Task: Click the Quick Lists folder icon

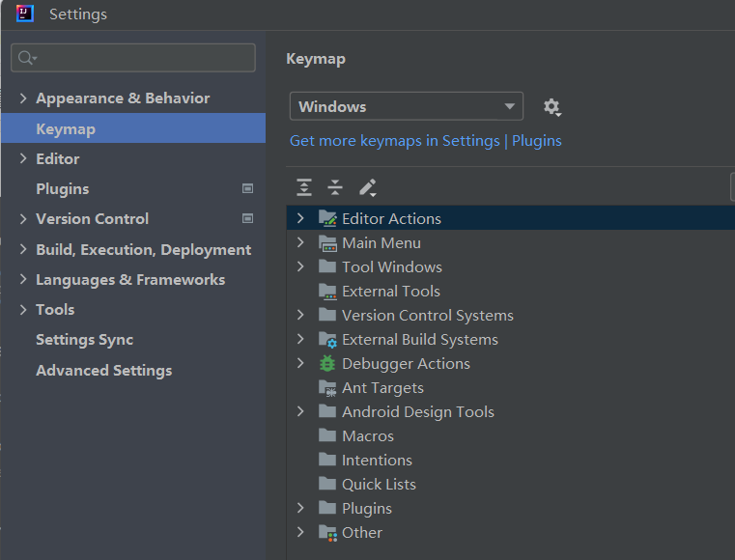Action: pos(327,484)
